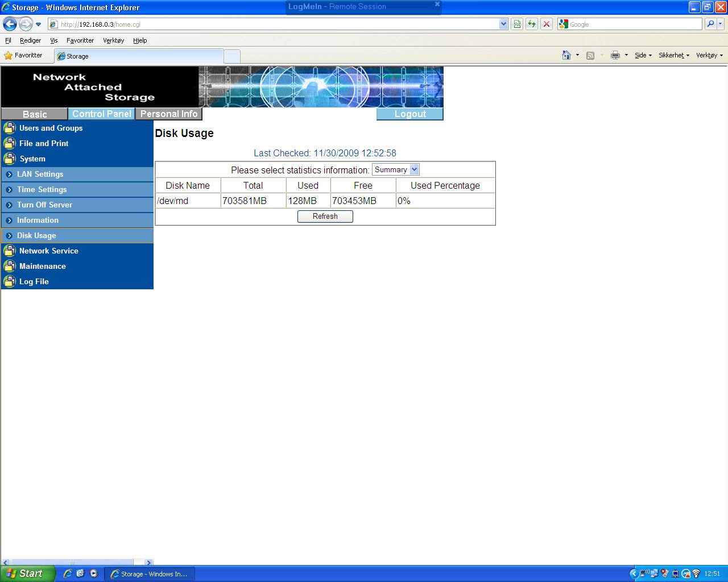Click the wireless network tray icon
This screenshot has height=582, width=728.
click(x=696, y=574)
